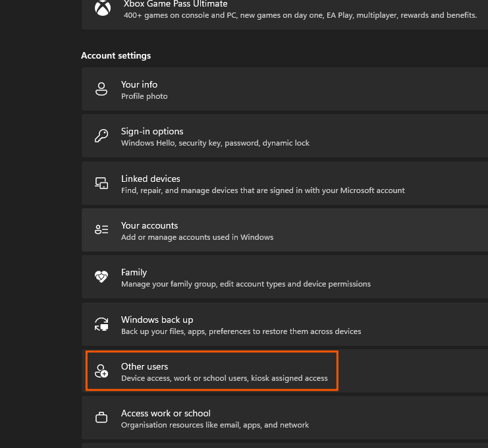Screen dimensions: 488x448
Task: Click the Family heart icon
Action: pos(101,277)
